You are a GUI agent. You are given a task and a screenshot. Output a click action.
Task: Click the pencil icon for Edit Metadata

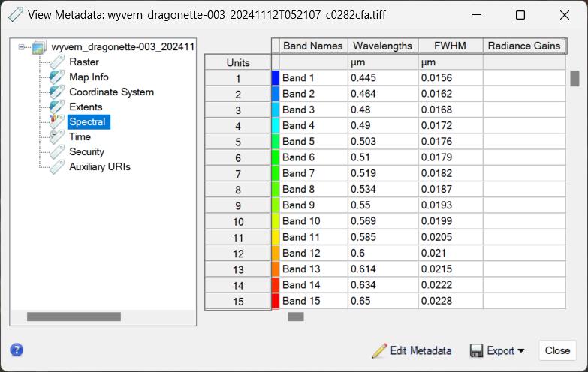click(379, 350)
